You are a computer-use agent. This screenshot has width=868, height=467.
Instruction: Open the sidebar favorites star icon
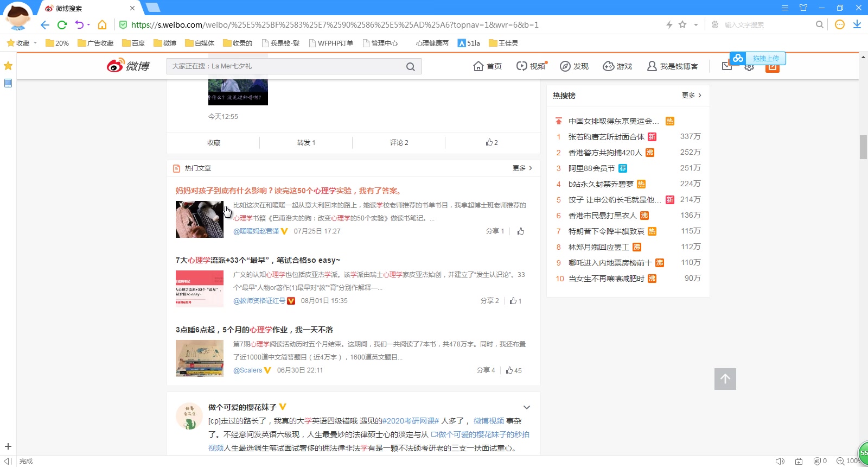(x=8, y=66)
